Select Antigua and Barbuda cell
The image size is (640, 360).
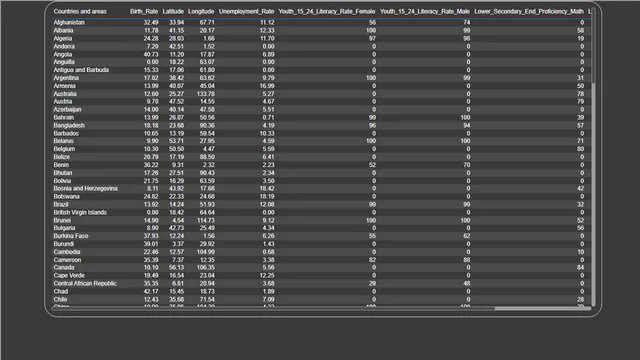point(81,70)
